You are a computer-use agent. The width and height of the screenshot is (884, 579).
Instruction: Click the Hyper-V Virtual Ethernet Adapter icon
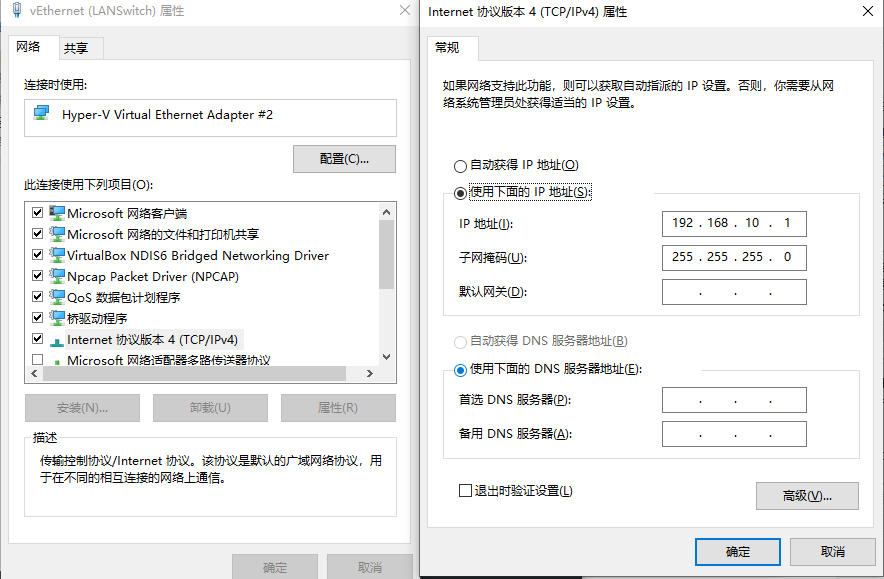pos(42,114)
